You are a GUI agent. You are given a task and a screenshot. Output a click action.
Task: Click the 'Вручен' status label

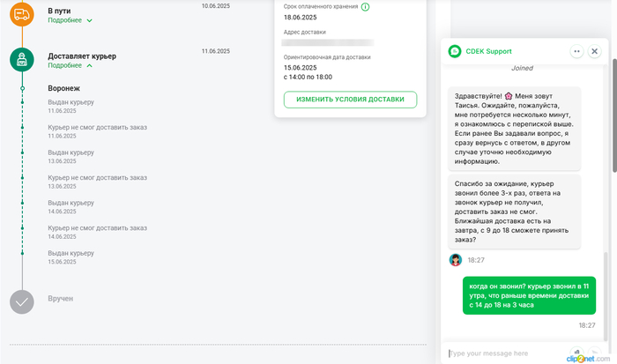(61, 299)
